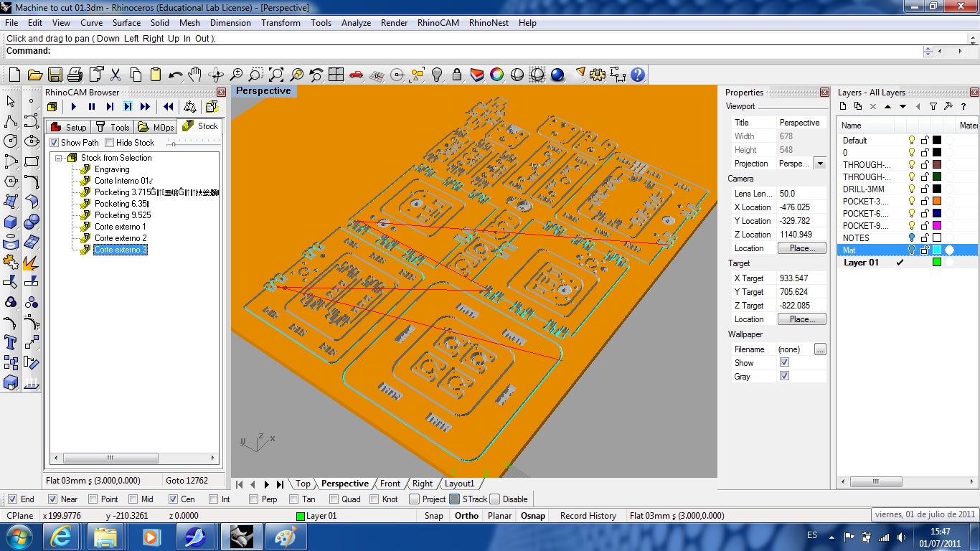Screen dimensions: 980x551
Task: Open the color wheel object properties icon
Action: point(496,75)
